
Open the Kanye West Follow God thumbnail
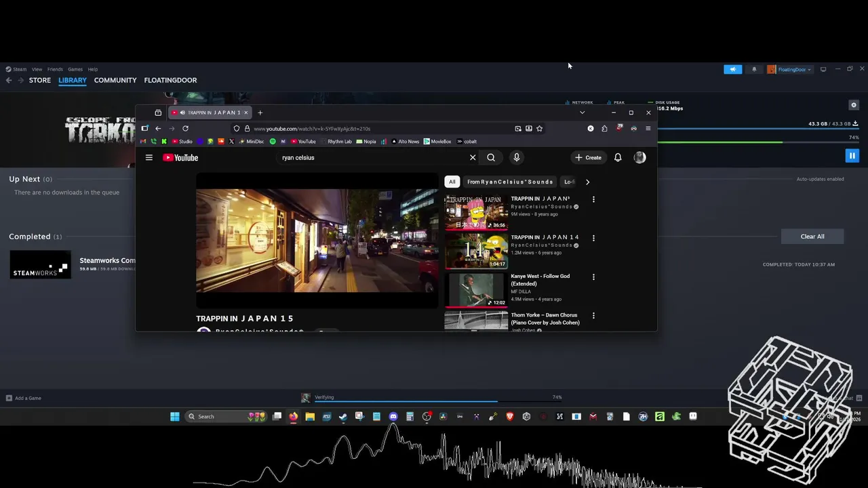476,289
